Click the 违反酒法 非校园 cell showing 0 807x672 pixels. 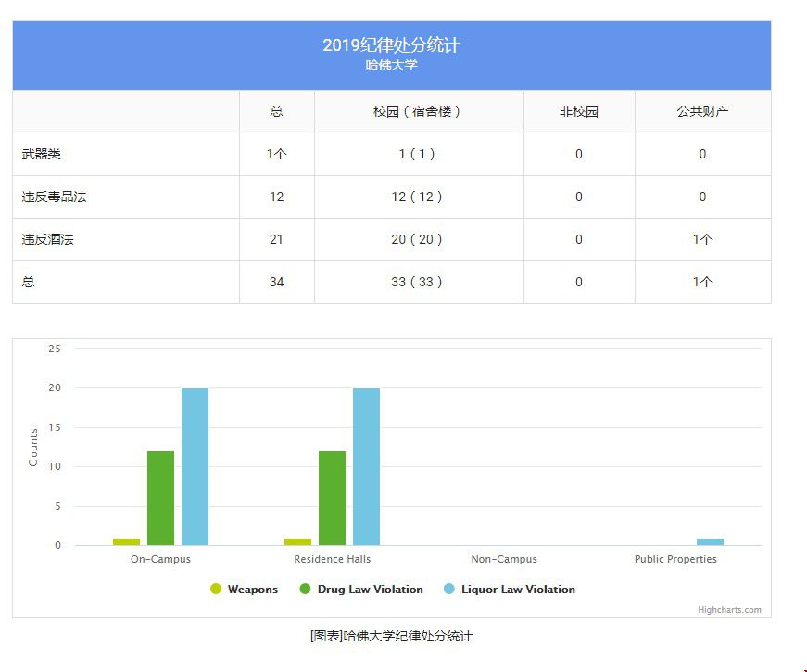click(579, 239)
